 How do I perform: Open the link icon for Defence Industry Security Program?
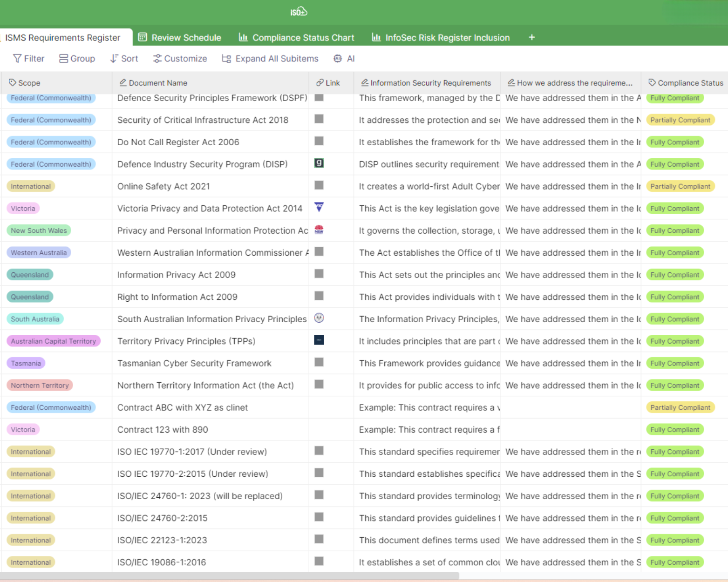(319, 163)
